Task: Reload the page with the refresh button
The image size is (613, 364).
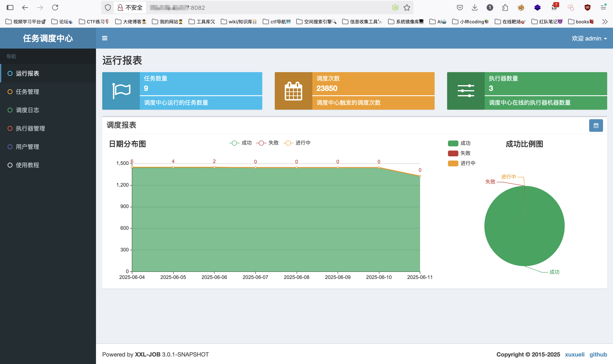Action: coord(55,8)
